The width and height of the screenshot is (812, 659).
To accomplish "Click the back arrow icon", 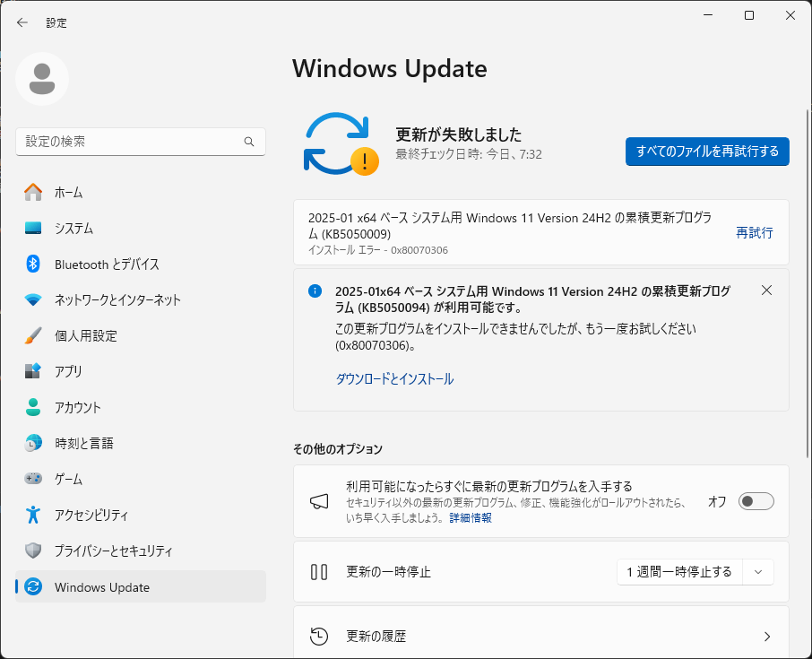I will (x=22, y=22).
